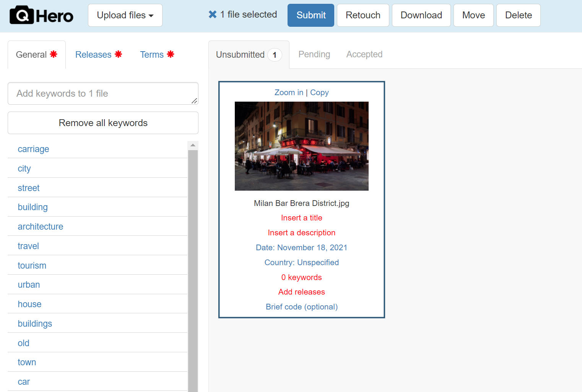582x392 pixels.
Task: Click the Insert a title link
Action: pos(301,217)
